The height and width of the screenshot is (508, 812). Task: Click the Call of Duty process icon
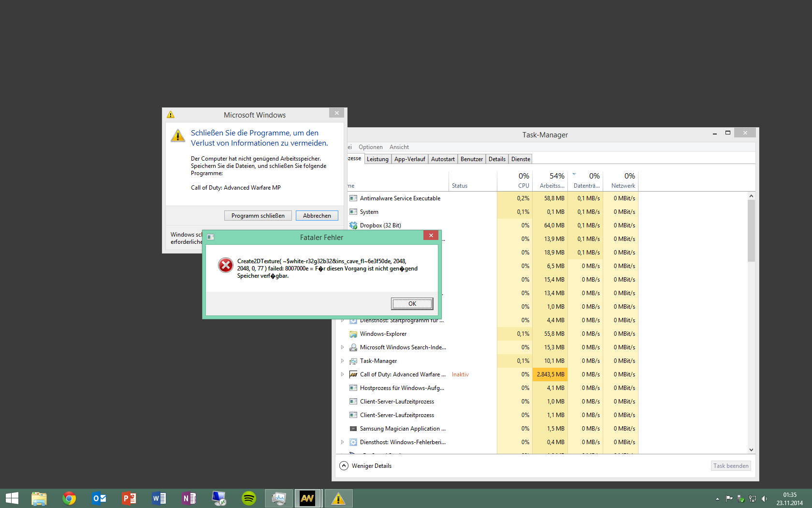[x=353, y=374]
